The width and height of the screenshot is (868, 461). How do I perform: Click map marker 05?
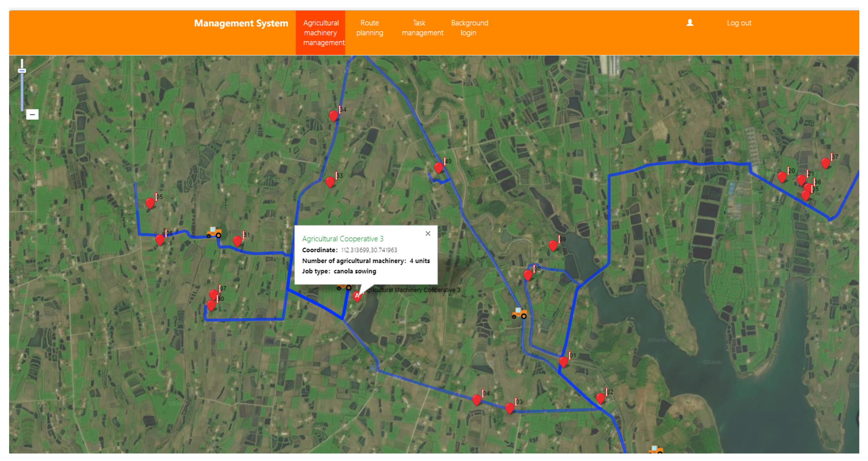click(x=150, y=203)
